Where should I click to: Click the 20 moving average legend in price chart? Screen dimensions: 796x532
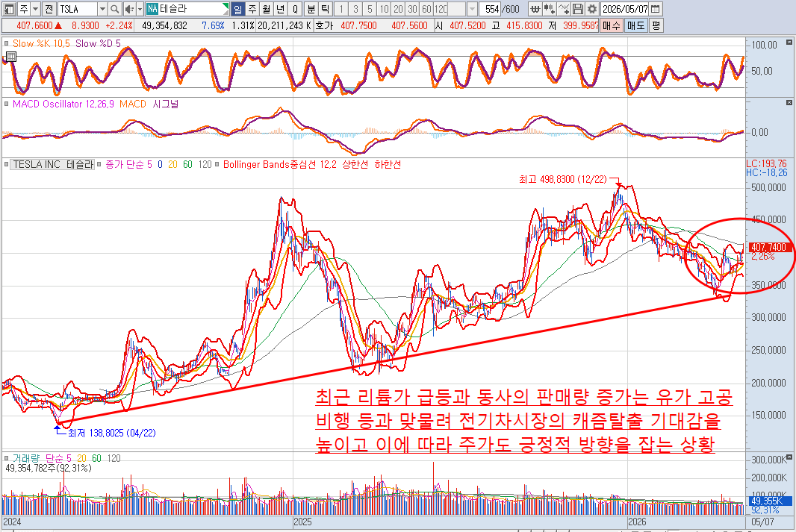[x=172, y=164]
